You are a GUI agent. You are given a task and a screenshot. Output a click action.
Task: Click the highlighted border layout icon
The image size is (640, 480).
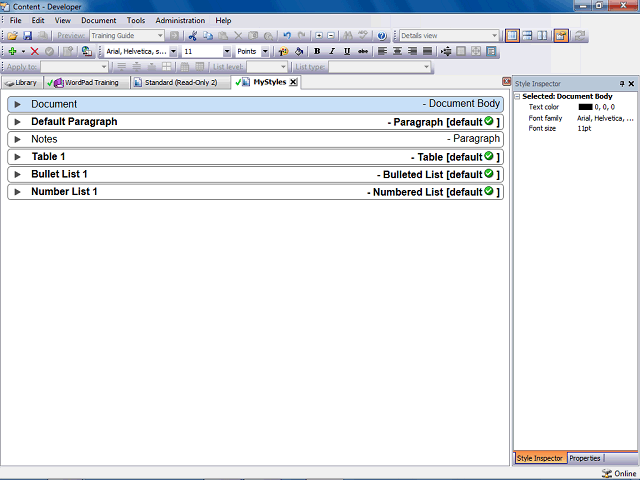tap(491, 51)
